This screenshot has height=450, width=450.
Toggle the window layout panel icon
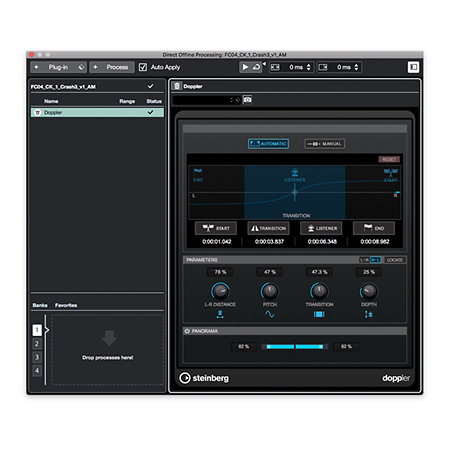(x=413, y=67)
